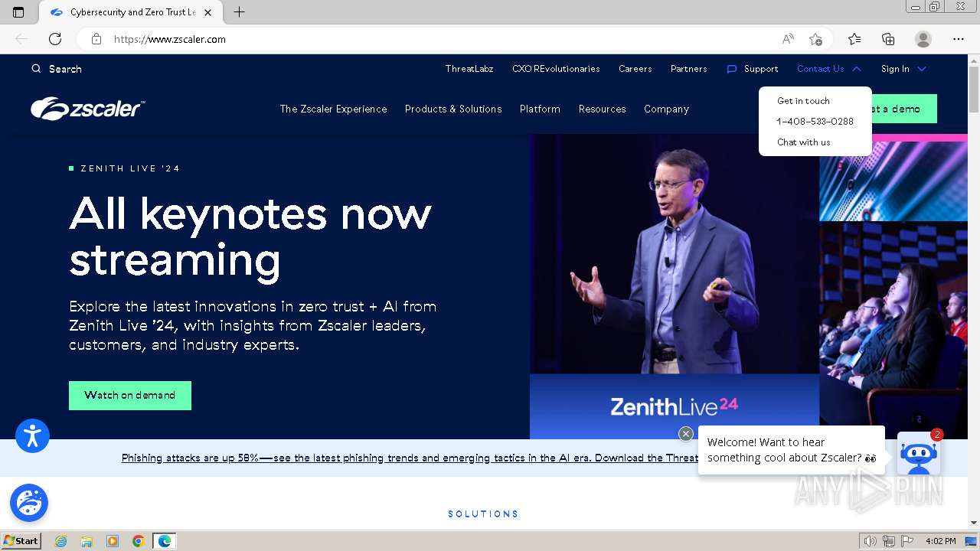Click the Request a demo button
980x551 pixels.
(904, 109)
